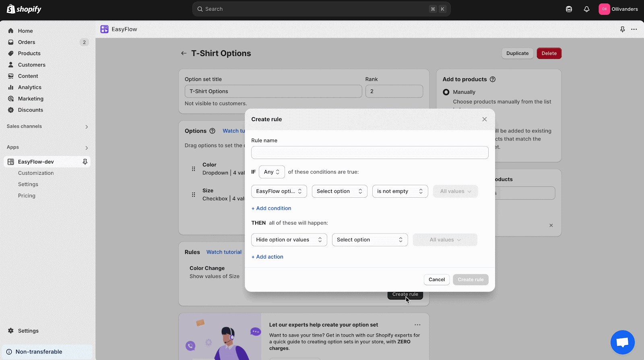The image size is (644, 360).
Task: Open three-dot menu on experts card
Action: [417, 325]
